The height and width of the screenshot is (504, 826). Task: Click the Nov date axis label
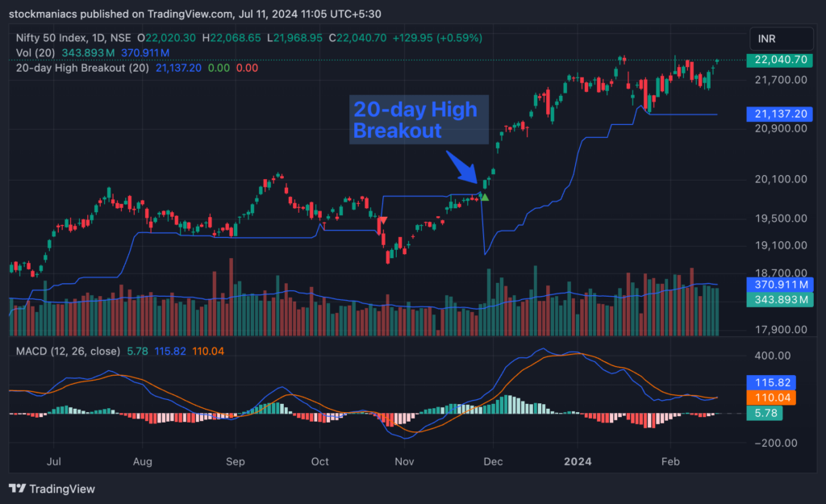click(404, 461)
